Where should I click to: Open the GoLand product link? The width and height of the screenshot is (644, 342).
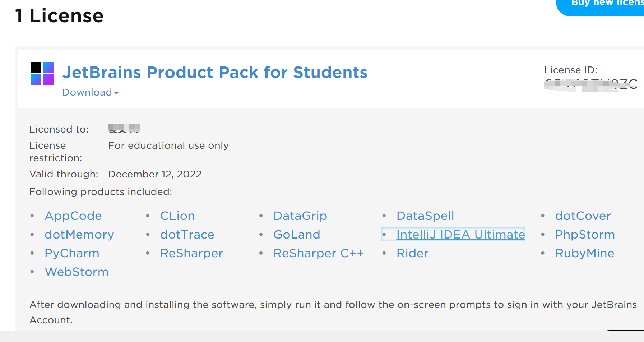click(297, 235)
